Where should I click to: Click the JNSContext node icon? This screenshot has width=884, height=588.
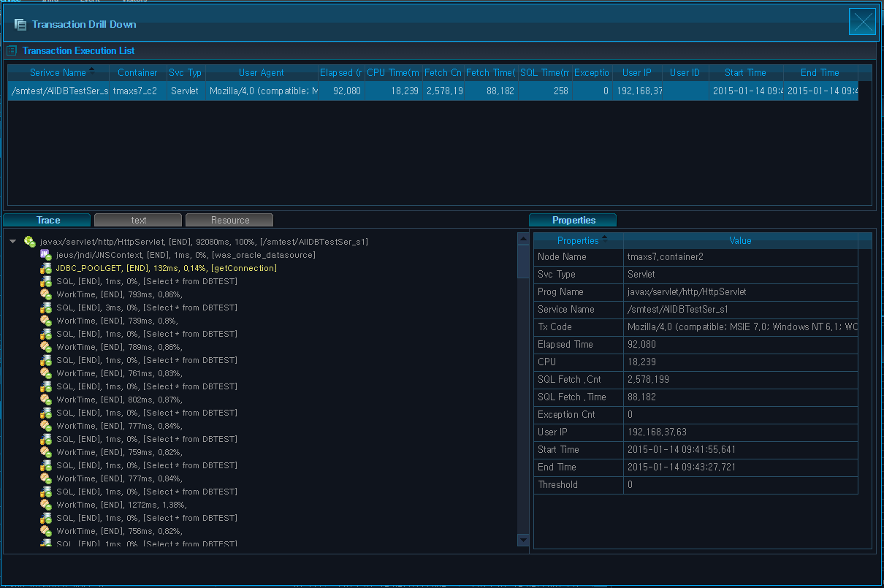tap(45, 255)
